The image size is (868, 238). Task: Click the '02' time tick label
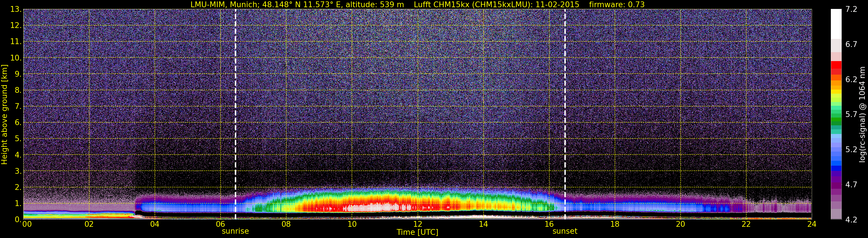[x=89, y=224]
